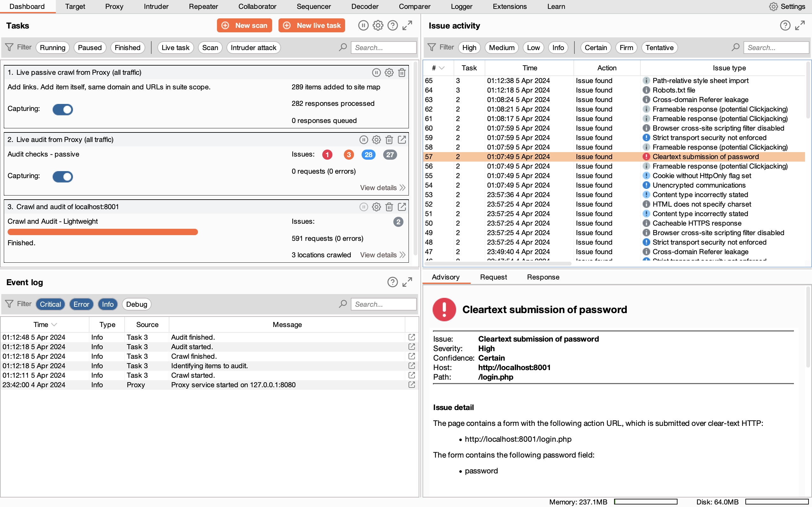
Task: Click the Issue activity search field
Action: [776, 47]
